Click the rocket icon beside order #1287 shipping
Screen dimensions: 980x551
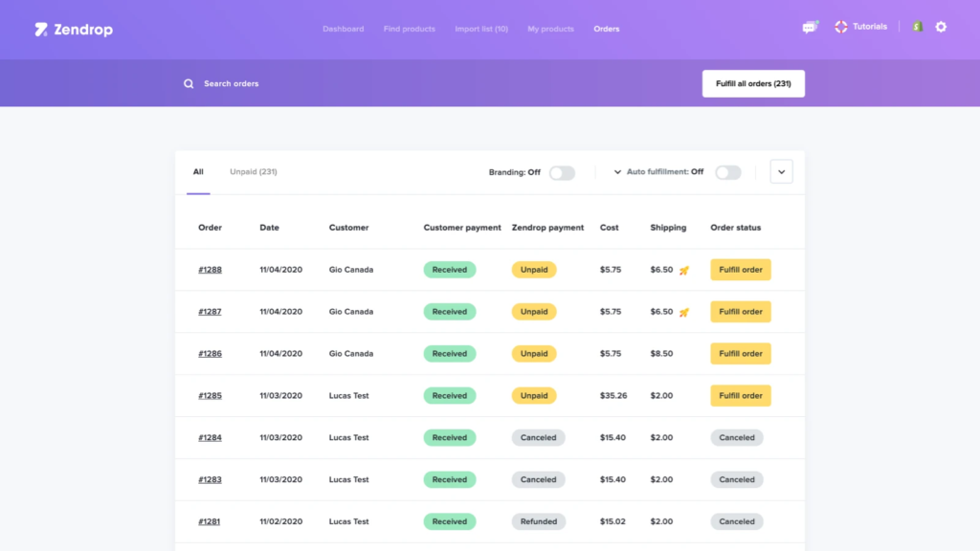tap(682, 312)
